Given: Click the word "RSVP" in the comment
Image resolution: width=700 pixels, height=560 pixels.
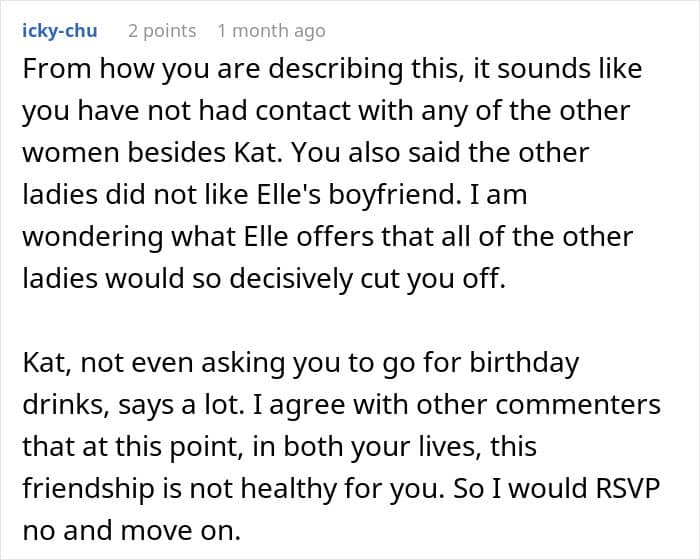Looking at the screenshot, I should click(628, 488).
